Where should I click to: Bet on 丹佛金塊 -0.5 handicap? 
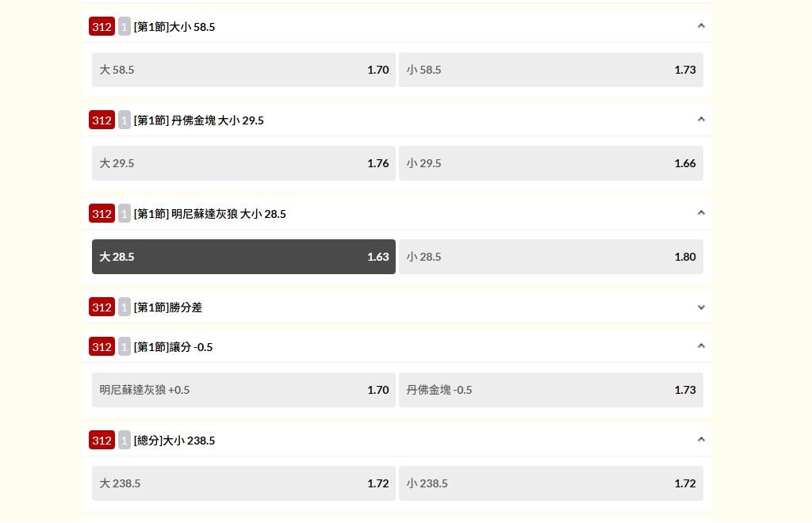click(x=550, y=390)
